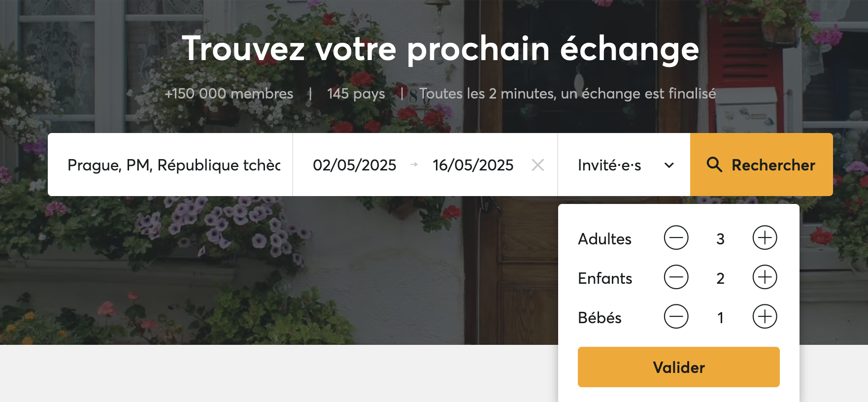The image size is (868, 402).
Task: Click the plus icon next to Adultes
Action: pos(764,238)
